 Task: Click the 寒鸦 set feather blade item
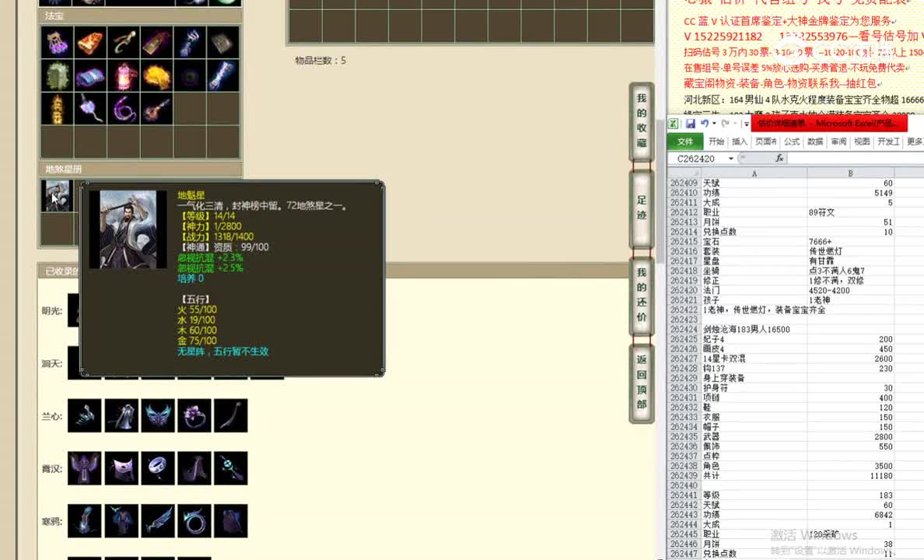[158, 521]
